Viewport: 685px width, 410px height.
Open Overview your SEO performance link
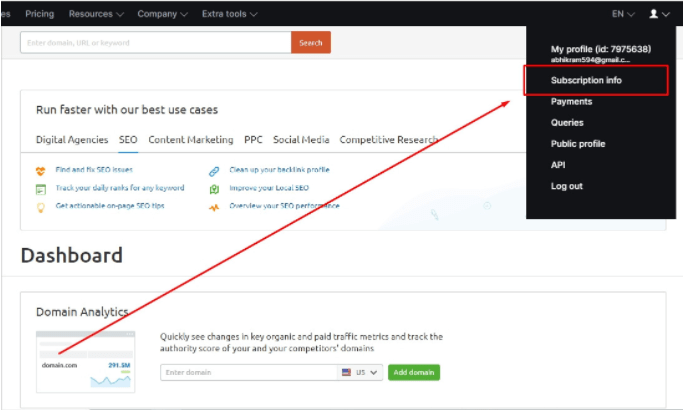[284, 206]
